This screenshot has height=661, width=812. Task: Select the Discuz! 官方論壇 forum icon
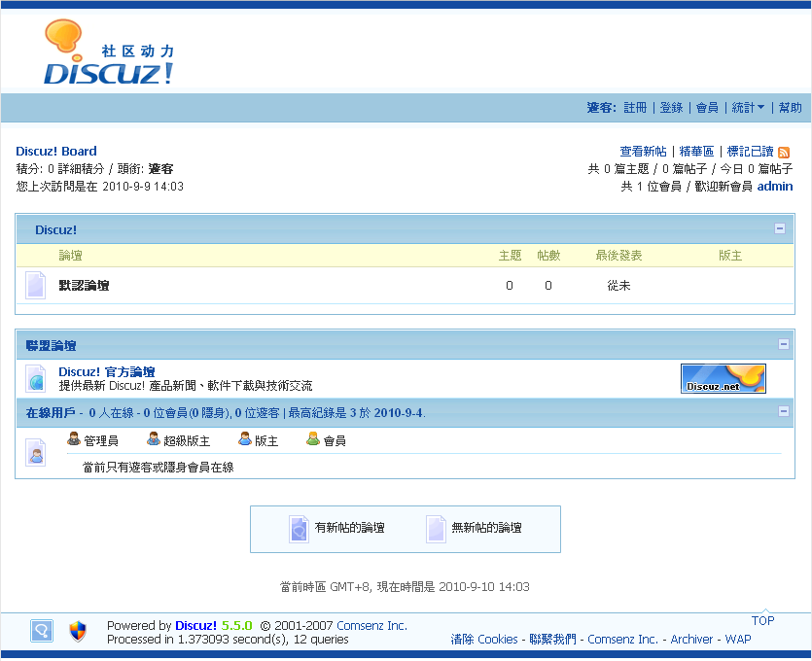[x=35, y=376]
